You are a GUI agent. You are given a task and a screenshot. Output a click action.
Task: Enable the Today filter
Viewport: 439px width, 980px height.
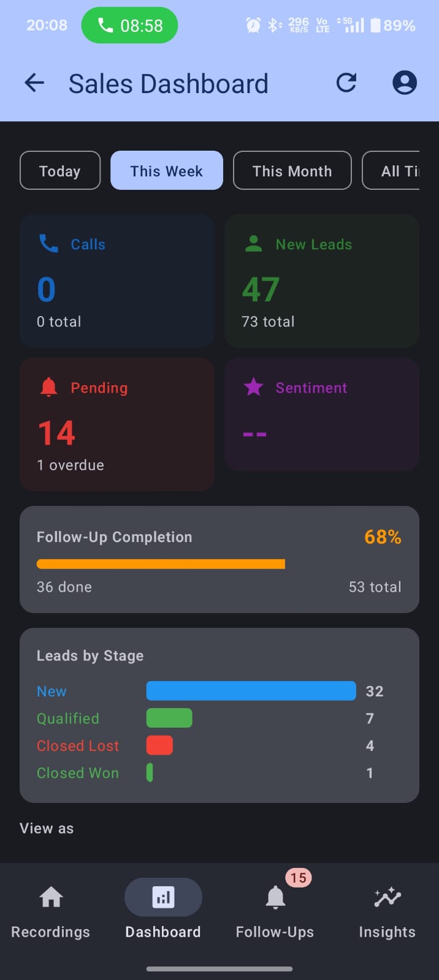click(59, 170)
